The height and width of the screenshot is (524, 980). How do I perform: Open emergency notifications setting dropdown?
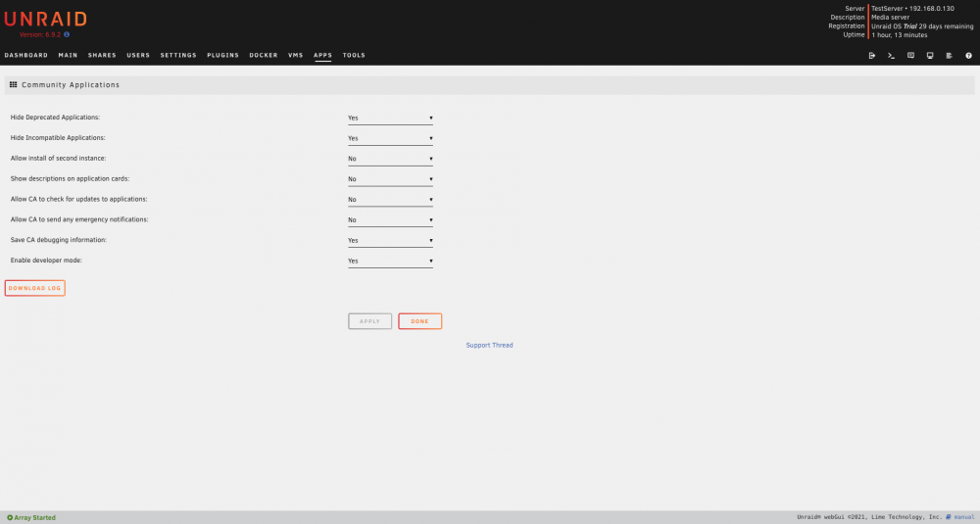390,219
